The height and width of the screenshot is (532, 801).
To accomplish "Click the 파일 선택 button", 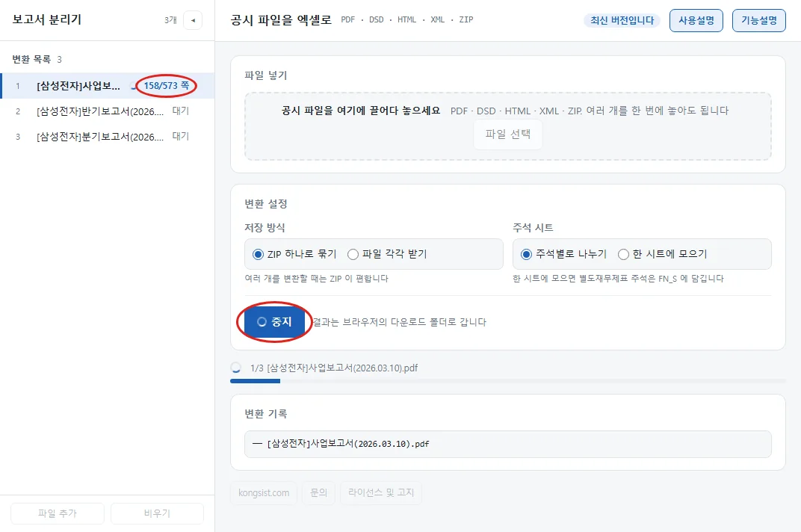I will [x=508, y=134].
